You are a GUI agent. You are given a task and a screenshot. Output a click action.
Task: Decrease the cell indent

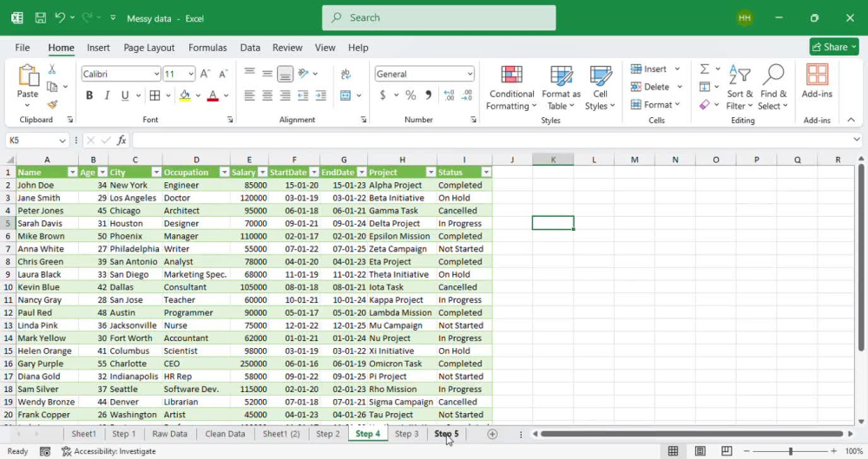point(303,95)
